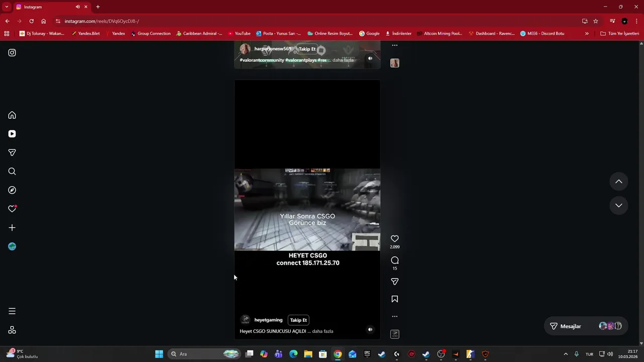
Task: Open the MEE6 - Discord Botu bookmark
Action: coord(542,34)
